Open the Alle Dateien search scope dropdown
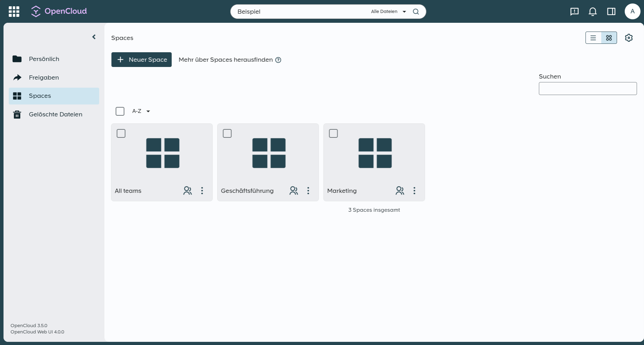This screenshot has height=345, width=644. pos(388,12)
